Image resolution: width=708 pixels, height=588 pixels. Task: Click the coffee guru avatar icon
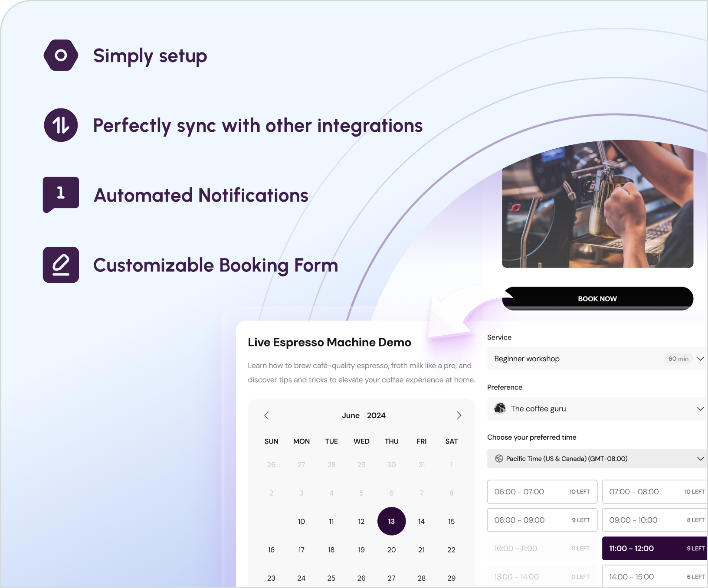[x=500, y=408]
